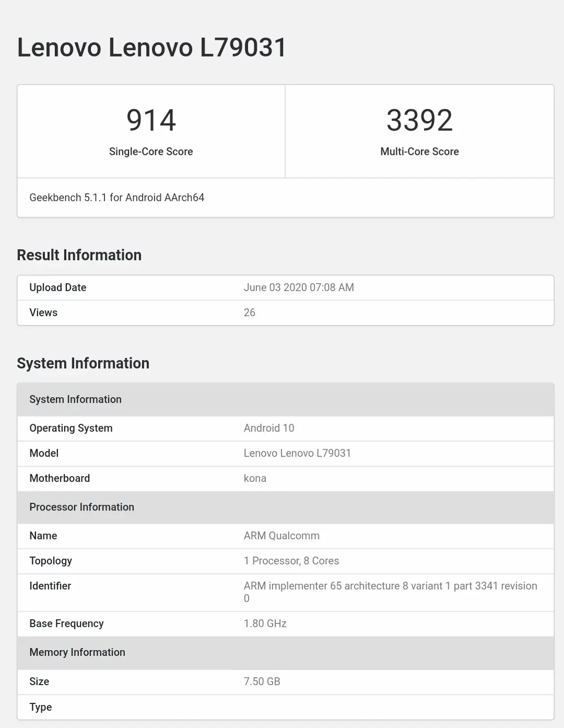Click the gray 'System Information' table header
564x728 pixels.
[x=286, y=400]
